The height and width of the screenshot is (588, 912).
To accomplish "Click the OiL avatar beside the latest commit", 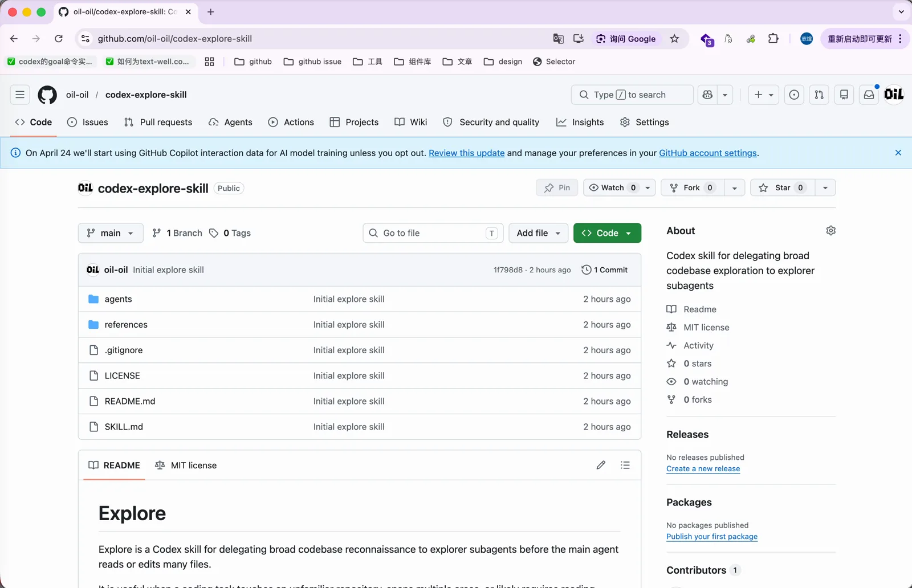I will (x=93, y=270).
